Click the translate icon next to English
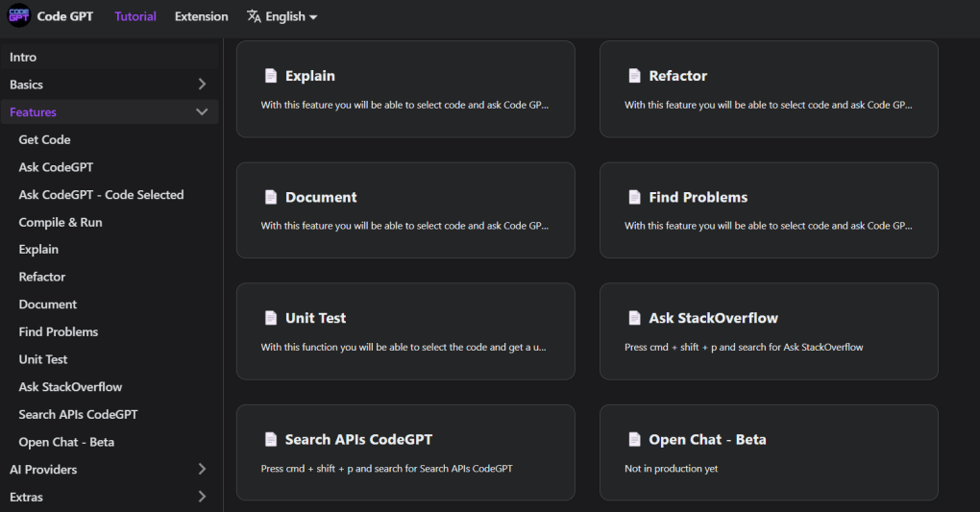Image resolution: width=980 pixels, height=512 pixels. click(254, 16)
